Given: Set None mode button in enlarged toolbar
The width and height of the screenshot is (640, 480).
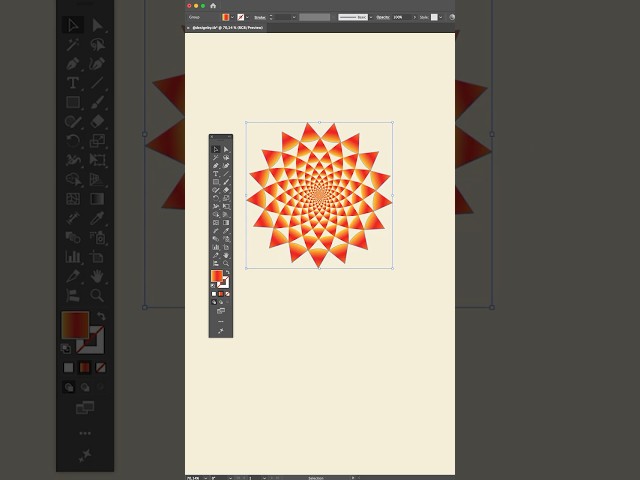Looking at the screenshot, I should (x=100, y=368).
